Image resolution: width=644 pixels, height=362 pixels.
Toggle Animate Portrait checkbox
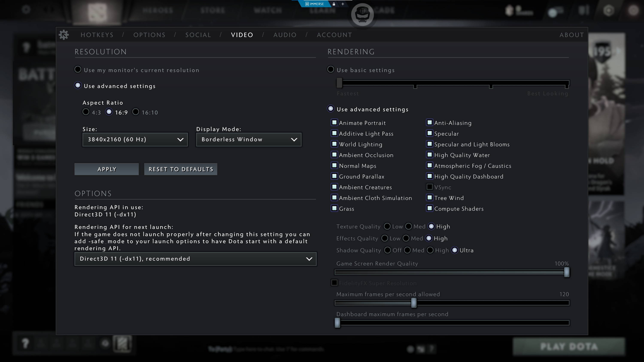(x=334, y=122)
